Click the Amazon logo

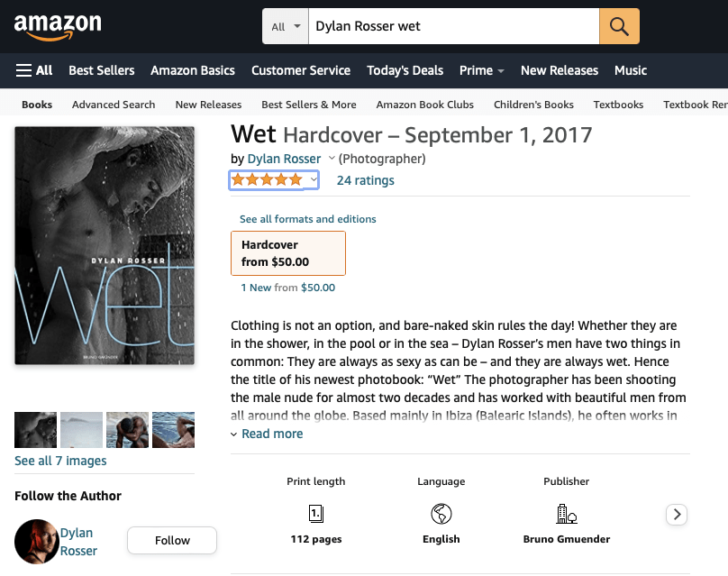point(58,27)
